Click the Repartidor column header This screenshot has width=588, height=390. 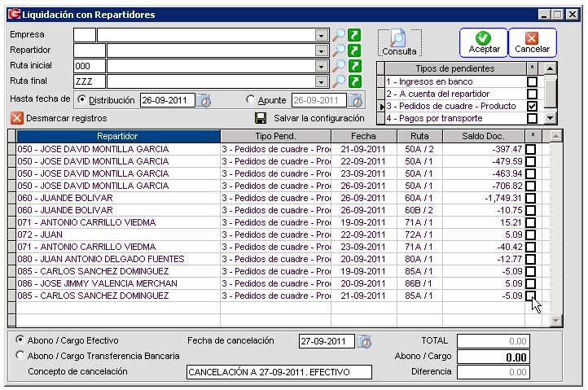coord(118,136)
